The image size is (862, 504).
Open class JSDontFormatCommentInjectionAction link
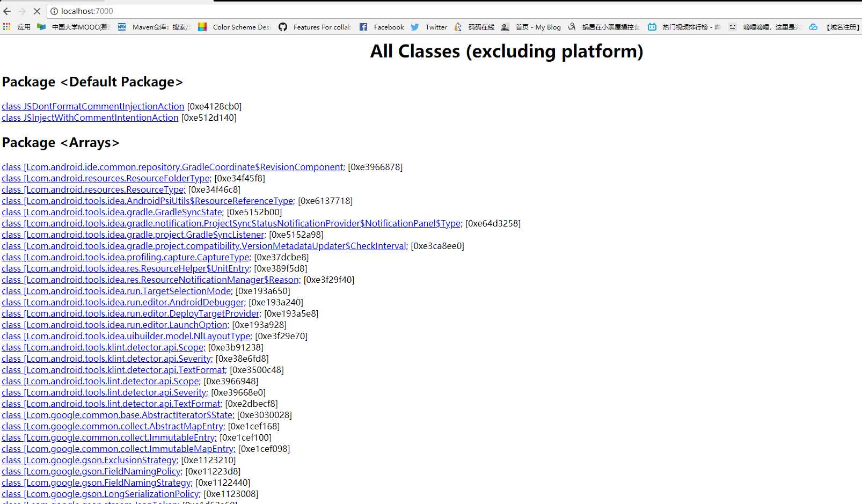[x=93, y=106]
